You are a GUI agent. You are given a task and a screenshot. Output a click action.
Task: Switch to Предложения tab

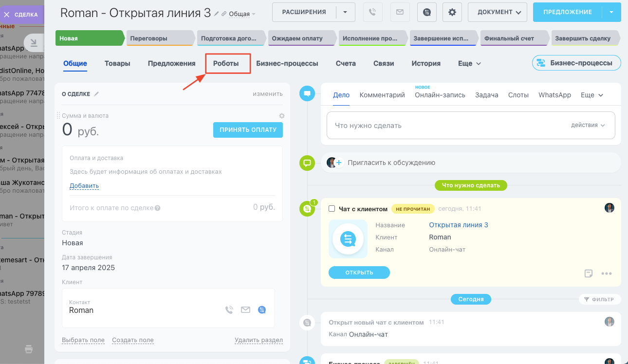point(172,63)
